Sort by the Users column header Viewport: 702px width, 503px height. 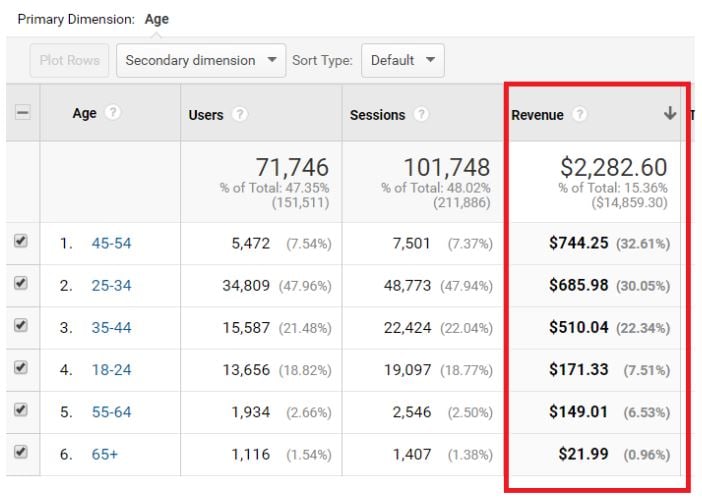pyautogui.click(x=205, y=115)
